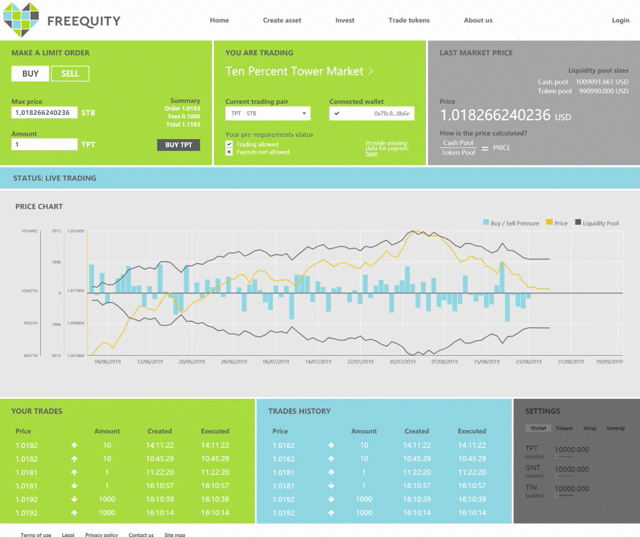640x537 pixels.
Task: Click the down arrow in the 16:10:57 Your Trades row
Action: point(74,486)
